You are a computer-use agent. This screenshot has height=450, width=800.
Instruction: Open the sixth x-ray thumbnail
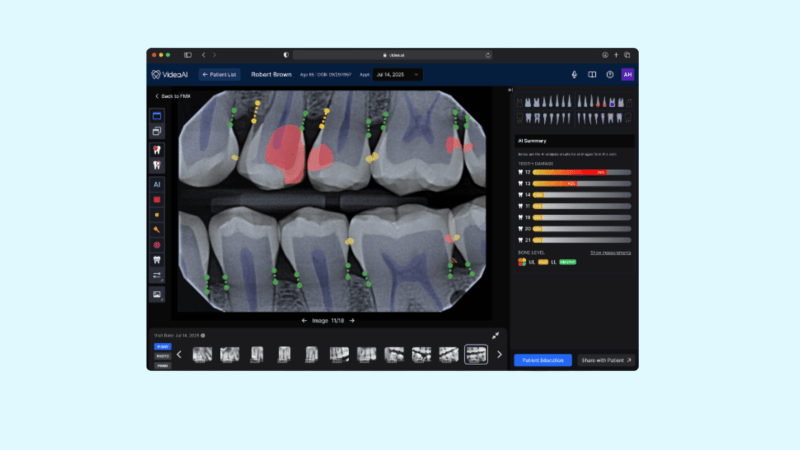[x=339, y=355]
